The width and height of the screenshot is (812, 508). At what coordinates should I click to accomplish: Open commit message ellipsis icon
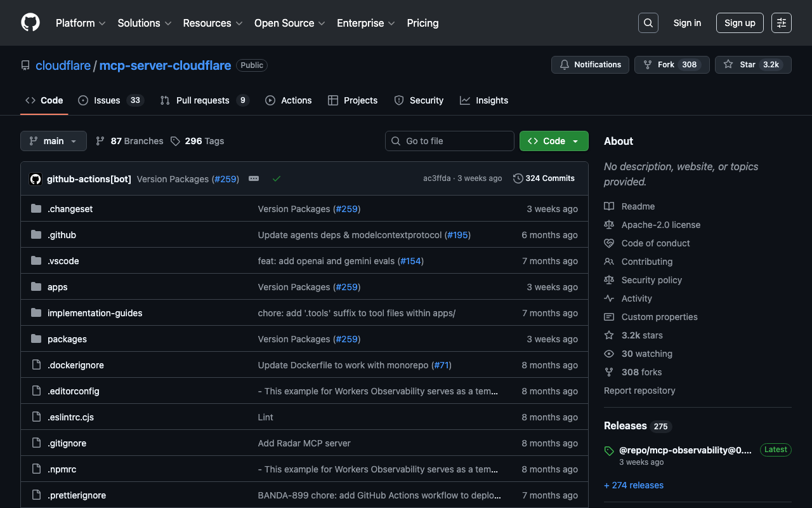(x=254, y=179)
